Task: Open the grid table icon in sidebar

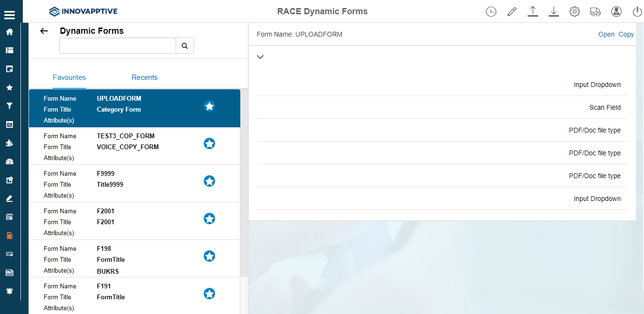Action: pos(9,217)
